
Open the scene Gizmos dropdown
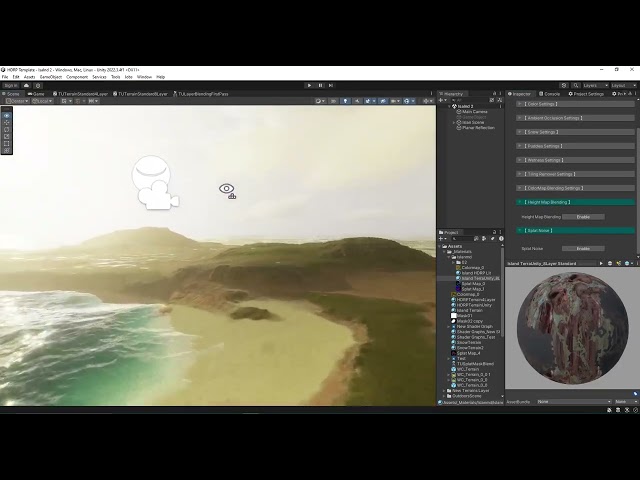[x=409, y=101]
